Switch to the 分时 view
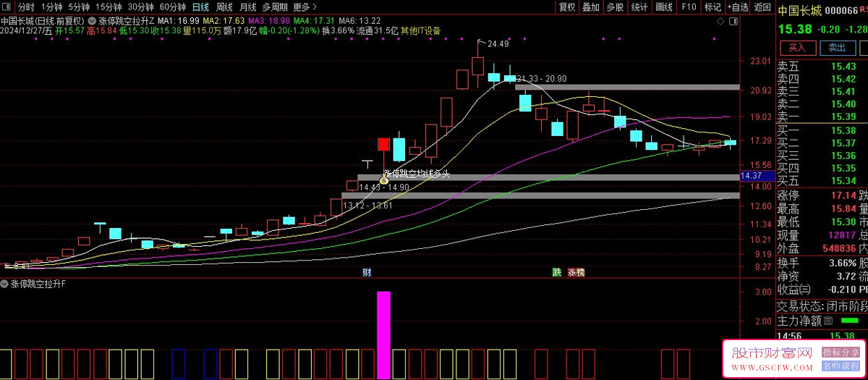The height and width of the screenshot is (380, 868). coord(26,7)
